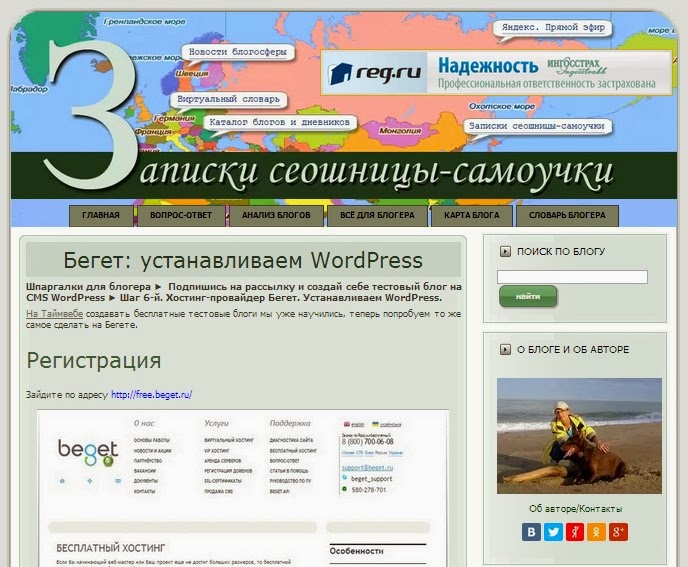Viewport: 688px width, 567px height.
Task: Follow the На Таймвебе link
Action: click(54, 314)
